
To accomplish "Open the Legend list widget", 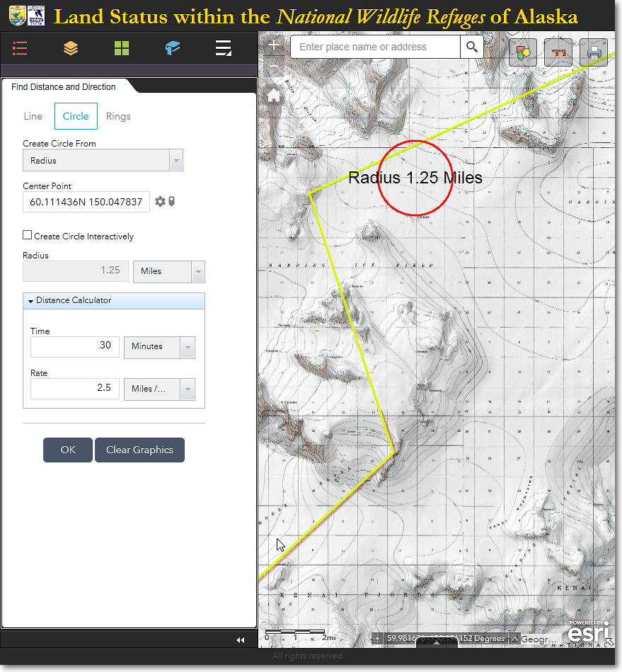I will (20, 48).
